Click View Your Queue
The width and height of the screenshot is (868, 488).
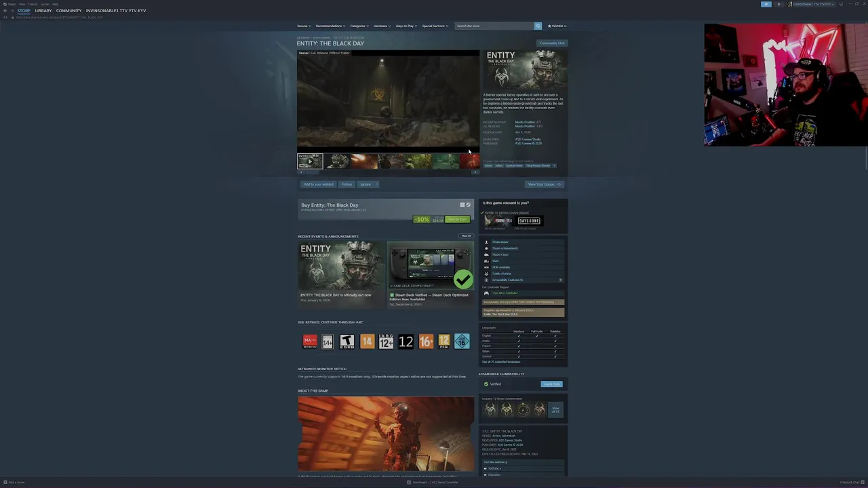[x=545, y=184]
